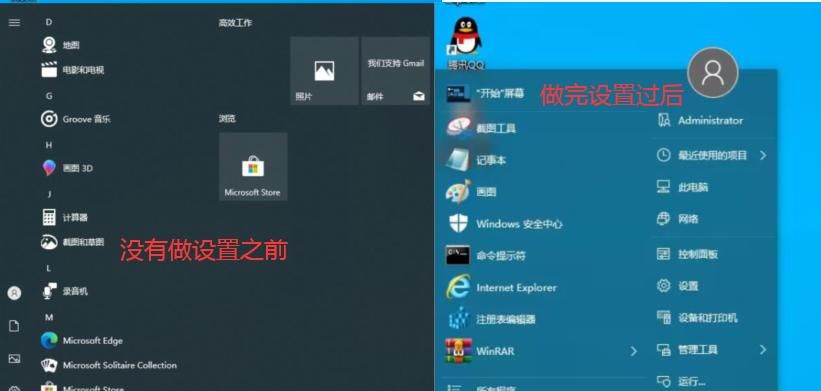Expand the WinRAR submenu arrow
This screenshot has width=821, height=391.
[634, 351]
